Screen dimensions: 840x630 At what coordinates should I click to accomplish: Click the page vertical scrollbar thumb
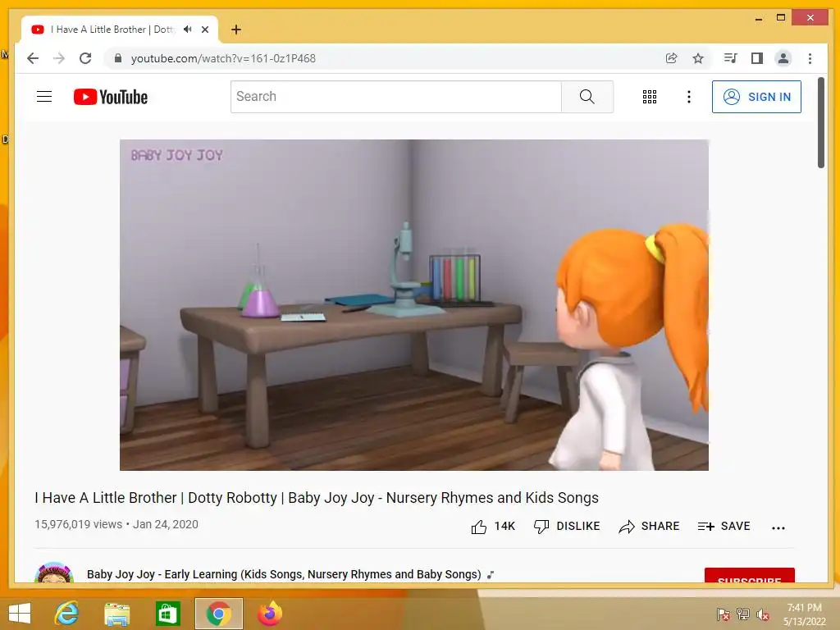click(x=820, y=123)
